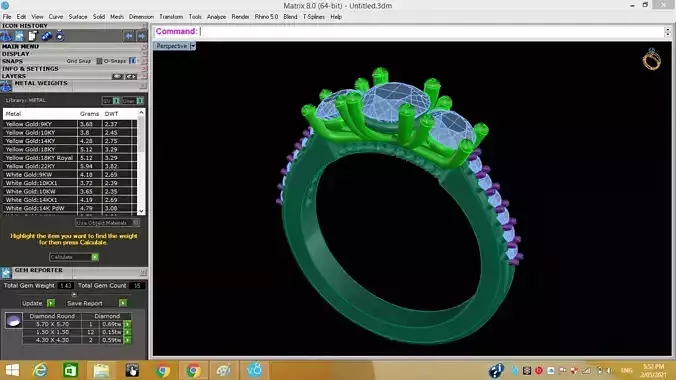The height and width of the screenshot is (380, 676).
Task: Select the White Gold:9KW row
Action: (70, 175)
